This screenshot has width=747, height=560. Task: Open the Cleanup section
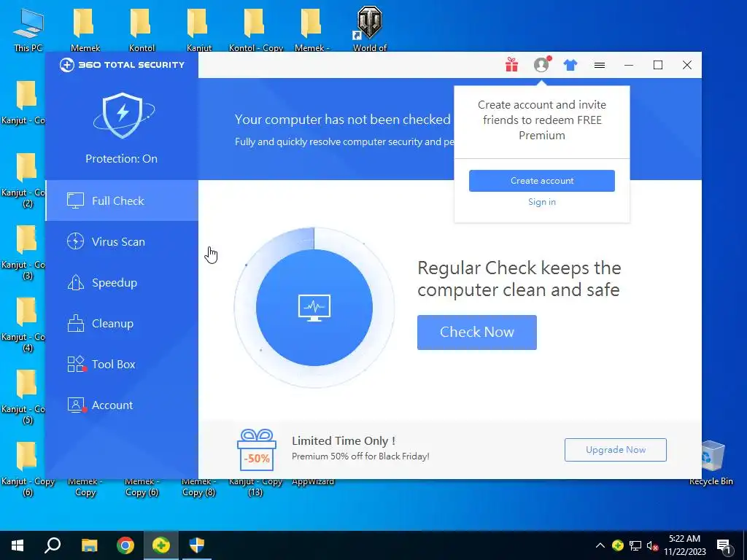(x=122, y=323)
